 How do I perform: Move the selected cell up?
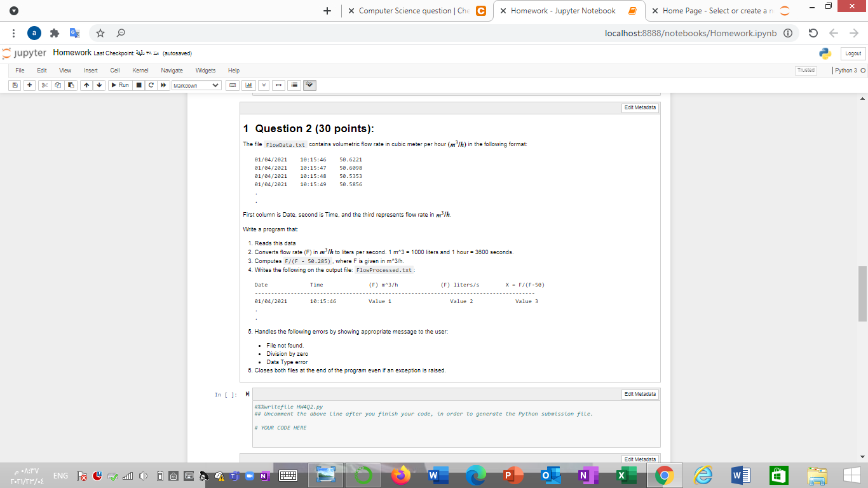click(86, 85)
